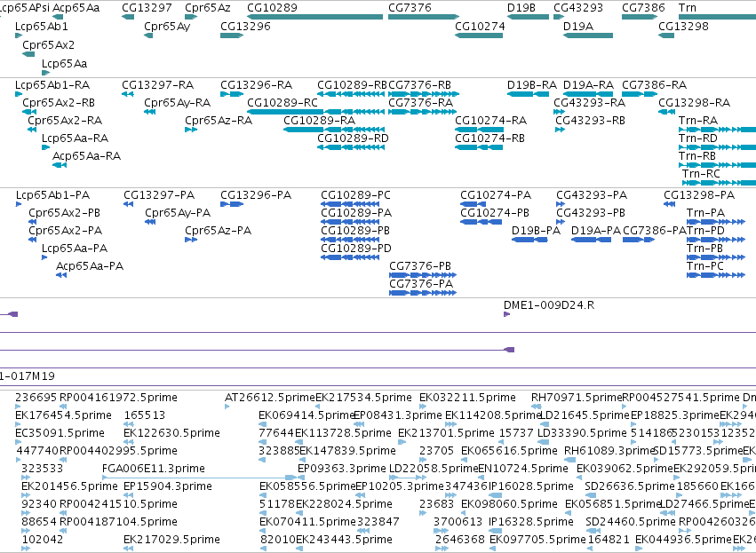Select the CG10289-PC protein label
This screenshot has width=756, height=553.
(x=356, y=195)
